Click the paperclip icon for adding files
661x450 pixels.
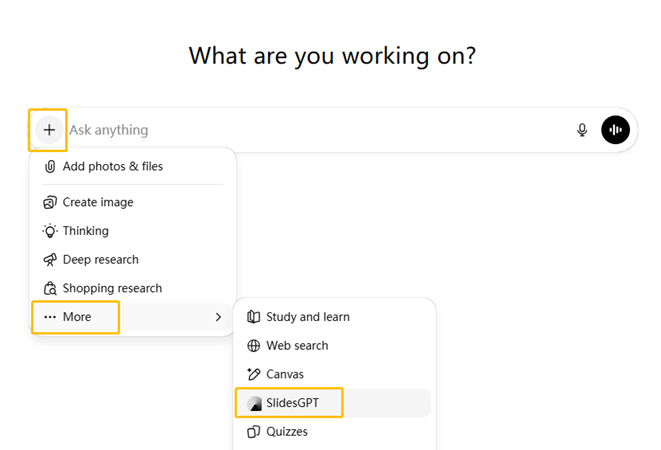50,167
